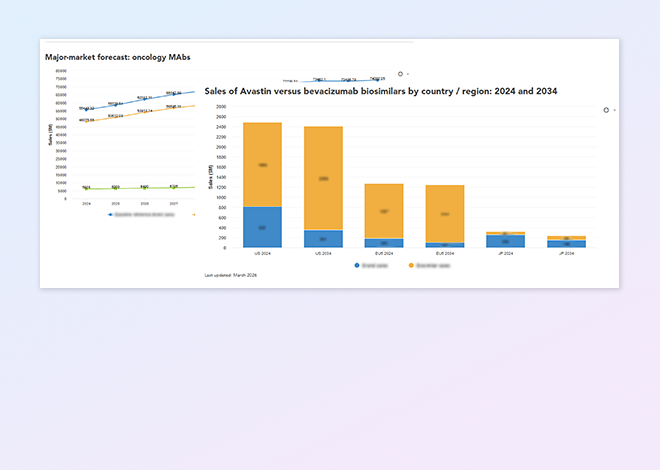Open the gear settings icon of the oncology MAbs line chart
Screen dimensions: 660x470
tap(400, 74)
